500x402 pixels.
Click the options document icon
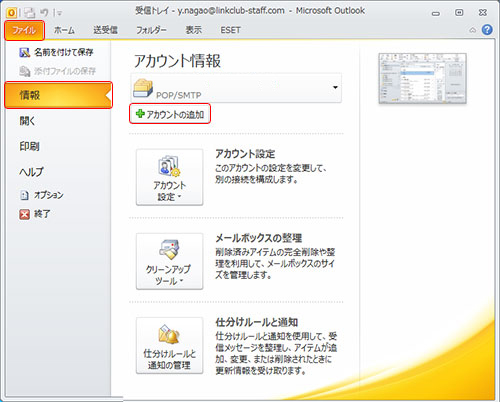click(24, 195)
